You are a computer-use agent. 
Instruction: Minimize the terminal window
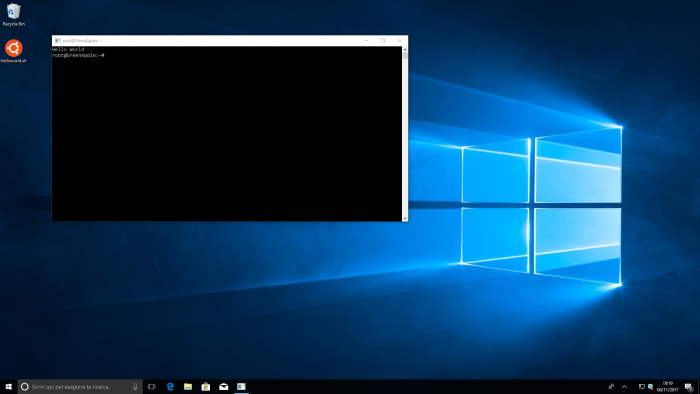(367, 41)
